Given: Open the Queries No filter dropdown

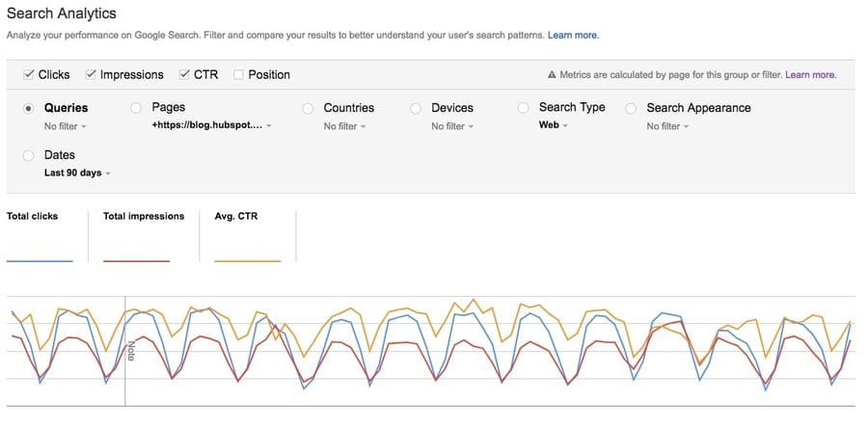Looking at the screenshot, I should (x=66, y=126).
